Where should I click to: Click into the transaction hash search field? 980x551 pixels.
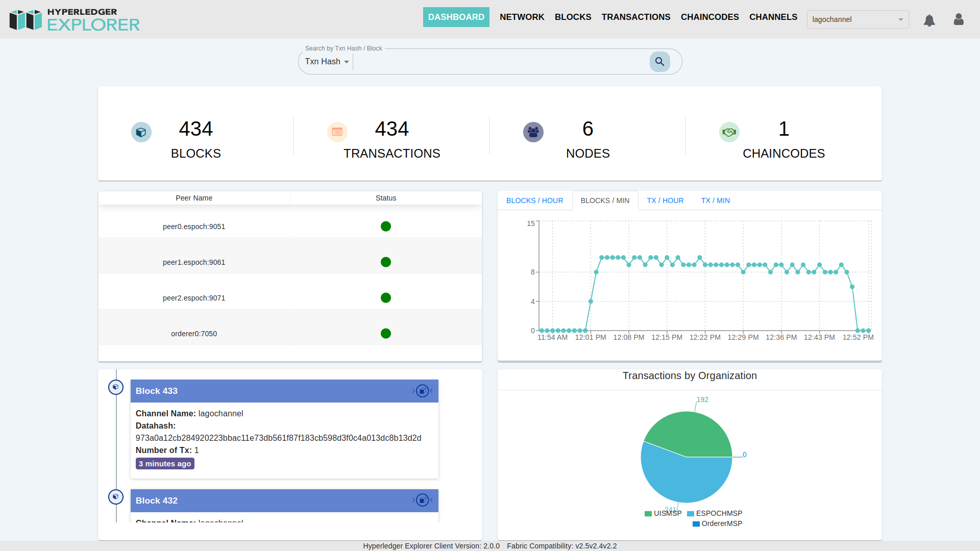[x=500, y=62]
